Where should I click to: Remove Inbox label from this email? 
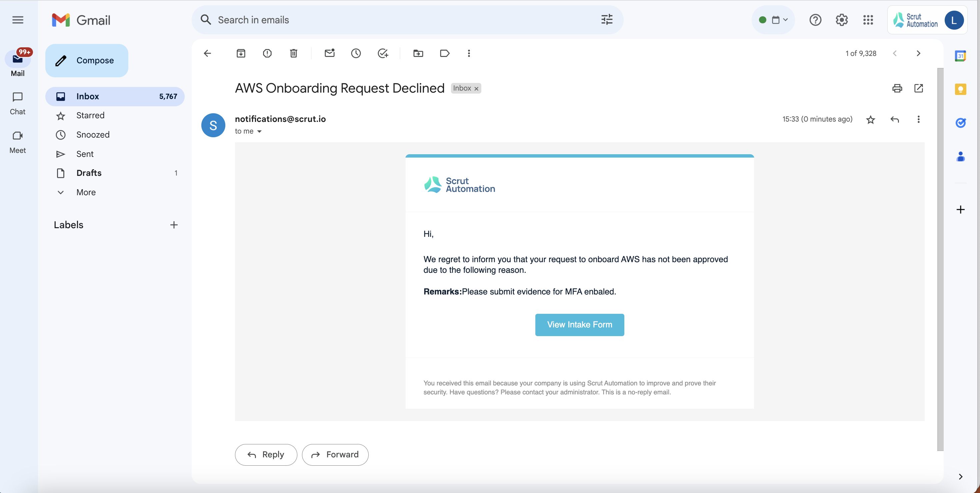[476, 89]
